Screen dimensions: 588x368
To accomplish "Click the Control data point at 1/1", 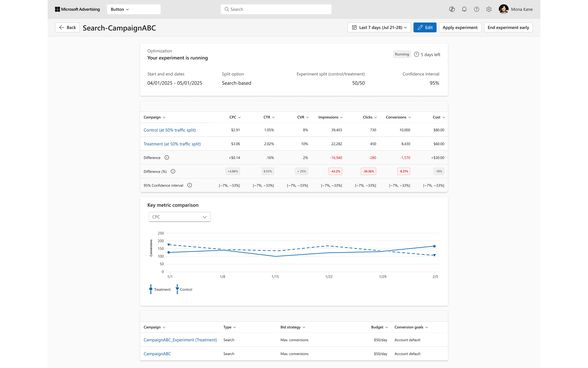I will point(169,245).
